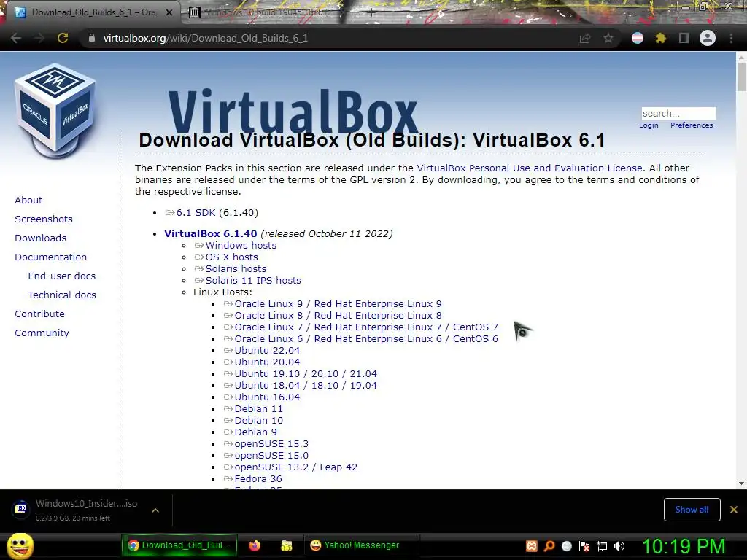Open Technical docs in the sidebar
Screen dimensions: 747x560
tap(62, 295)
